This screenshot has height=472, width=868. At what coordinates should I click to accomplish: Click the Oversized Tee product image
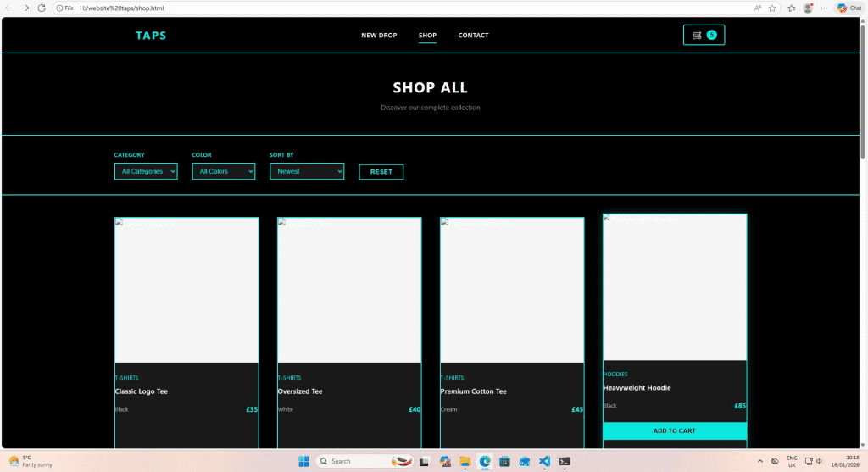point(349,290)
